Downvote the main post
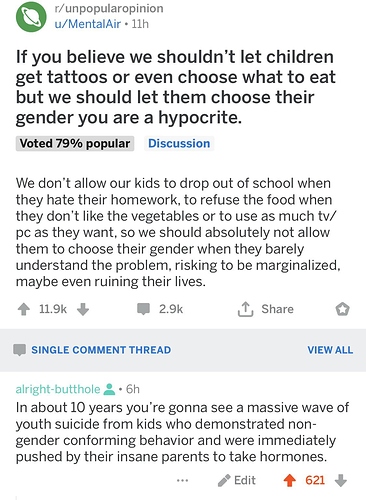366x500 pixels. [x=83, y=309]
